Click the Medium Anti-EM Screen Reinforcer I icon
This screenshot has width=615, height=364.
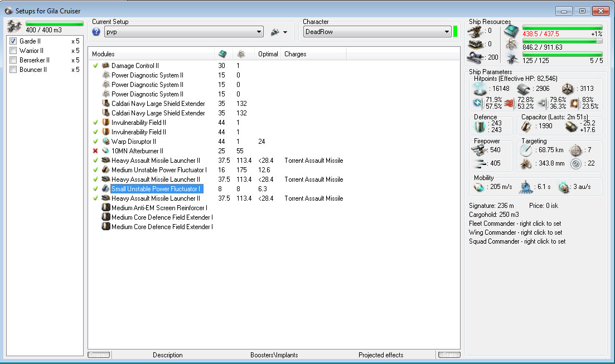pyautogui.click(x=105, y=207)
